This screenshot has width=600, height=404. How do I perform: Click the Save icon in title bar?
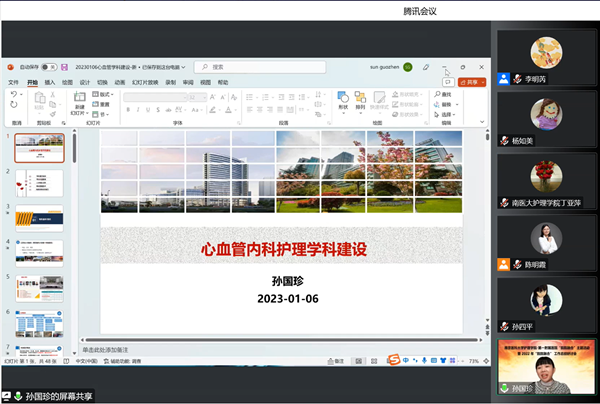(x=62, y=67)
